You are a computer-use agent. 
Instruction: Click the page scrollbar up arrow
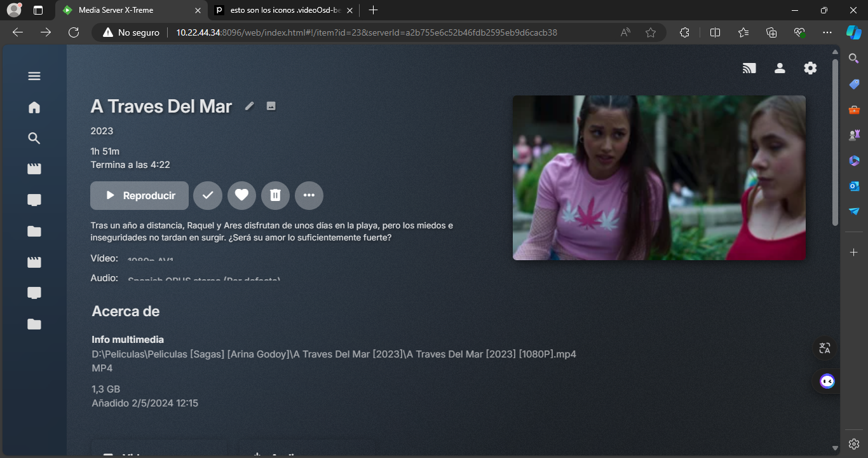pyautogui.click(x=835, y=52)
